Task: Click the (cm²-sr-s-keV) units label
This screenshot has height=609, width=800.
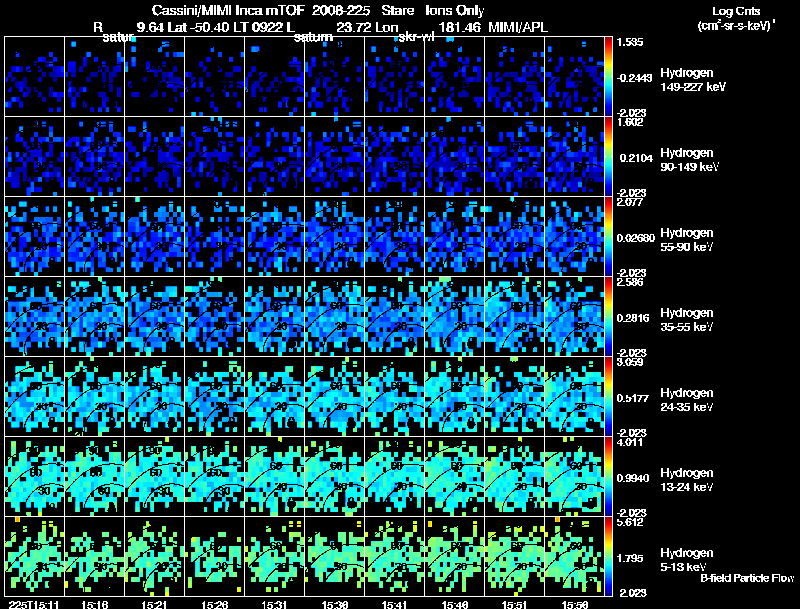Action: coord(737,25)
